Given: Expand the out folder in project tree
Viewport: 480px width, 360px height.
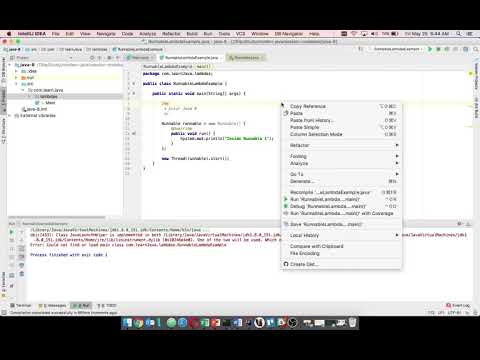Looking at the screenshot, I should (x=16, y=77).
